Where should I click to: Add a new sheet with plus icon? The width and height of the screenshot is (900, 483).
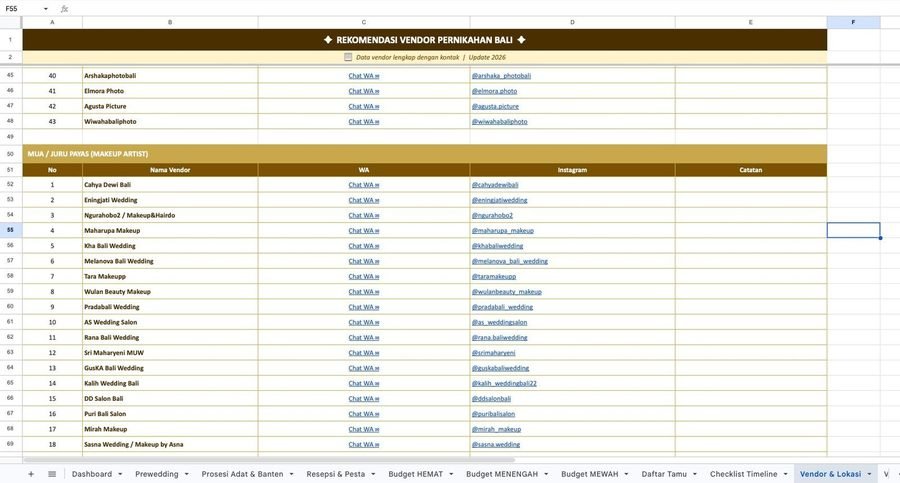[31, 474]
